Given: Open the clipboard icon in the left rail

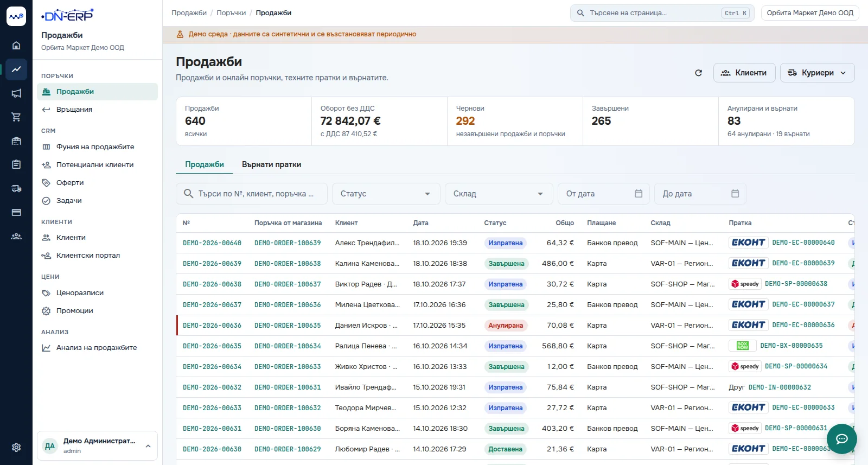Looking at the screenshot, I should coord(16,164).
